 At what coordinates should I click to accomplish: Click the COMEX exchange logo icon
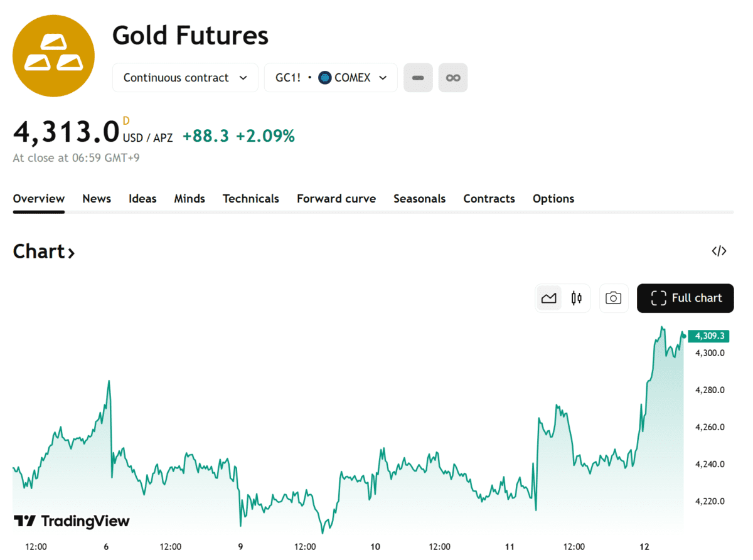[x=325, y=78]
